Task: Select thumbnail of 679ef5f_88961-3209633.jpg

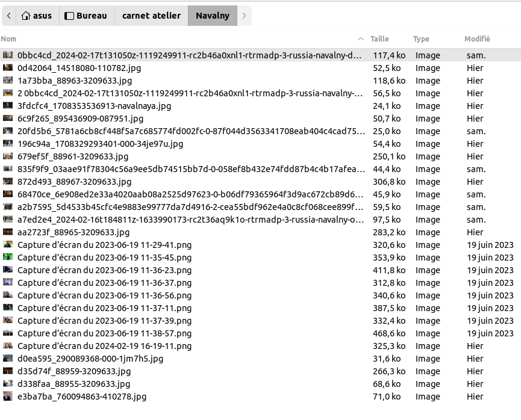Action: click(8, 156)
